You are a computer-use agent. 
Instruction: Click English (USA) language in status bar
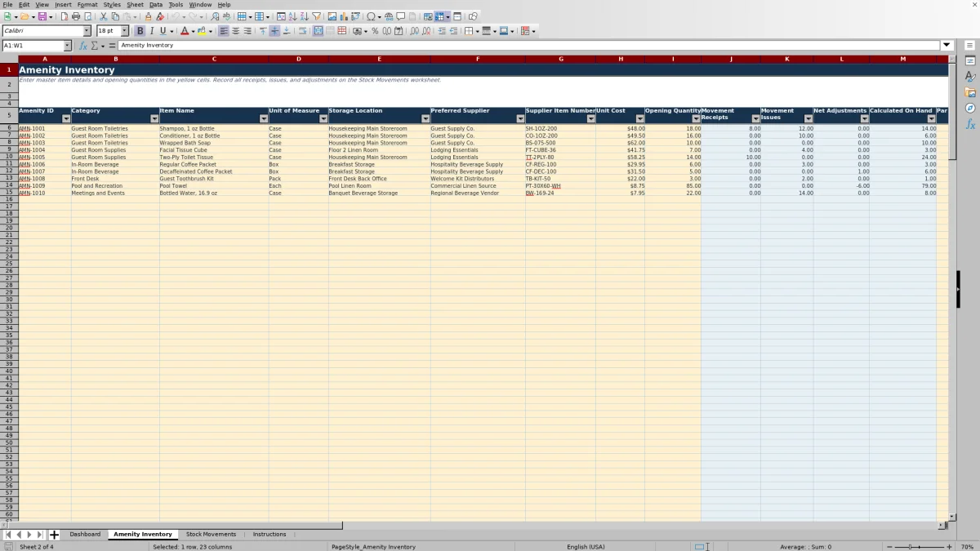(x=586, y=547)
